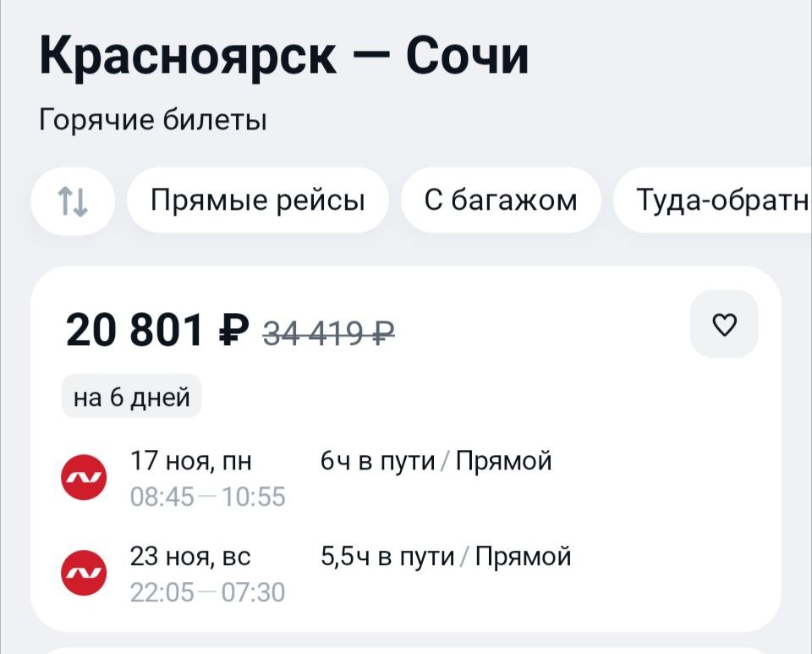This screenshot has width=812, height=654.
Task: Tap the swap direction arrows icon
Action: [73, 201]
